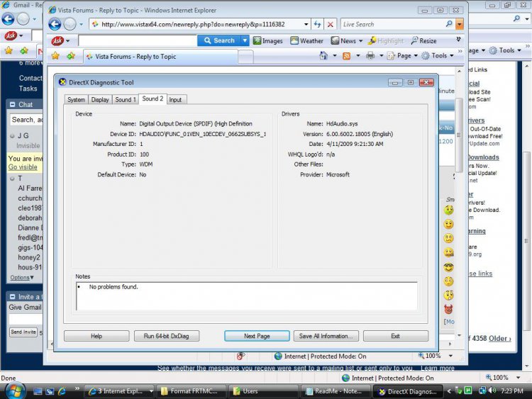Click Go visible link in Gmail chat
Screen dimensions: 532x399
click(x=23, y=167)
